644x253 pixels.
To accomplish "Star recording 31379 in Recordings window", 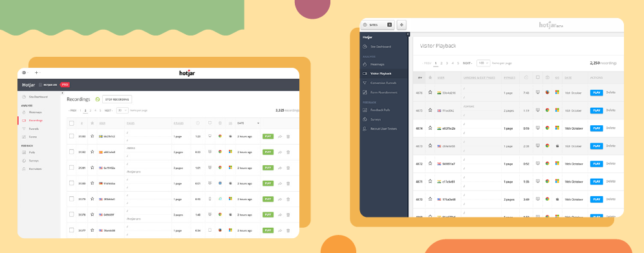I will 92,199.
